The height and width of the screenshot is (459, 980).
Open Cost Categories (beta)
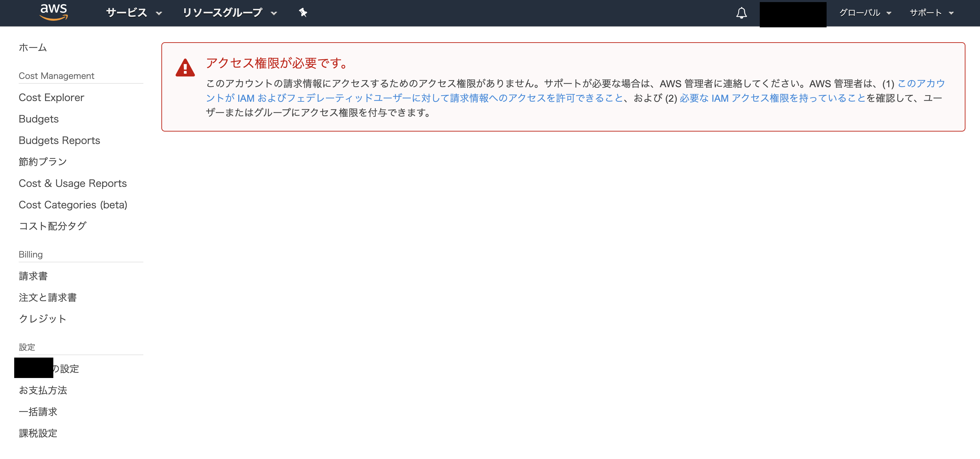point(73,205)
